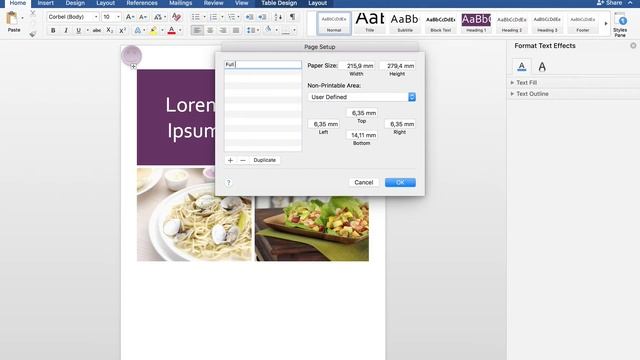Center align the text

pyautogui.click(x=210, y=30)
